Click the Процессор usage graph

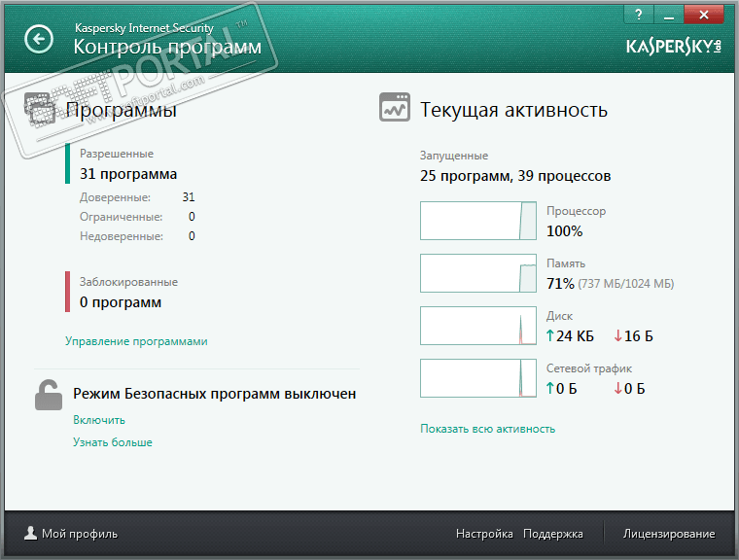pyautogui.click(x=478, y=221)
